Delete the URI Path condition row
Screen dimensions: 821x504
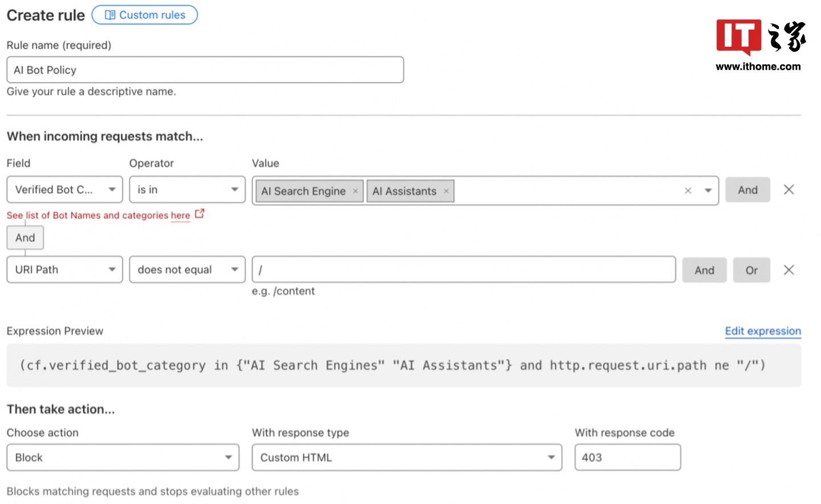click(x=789, y=270)
